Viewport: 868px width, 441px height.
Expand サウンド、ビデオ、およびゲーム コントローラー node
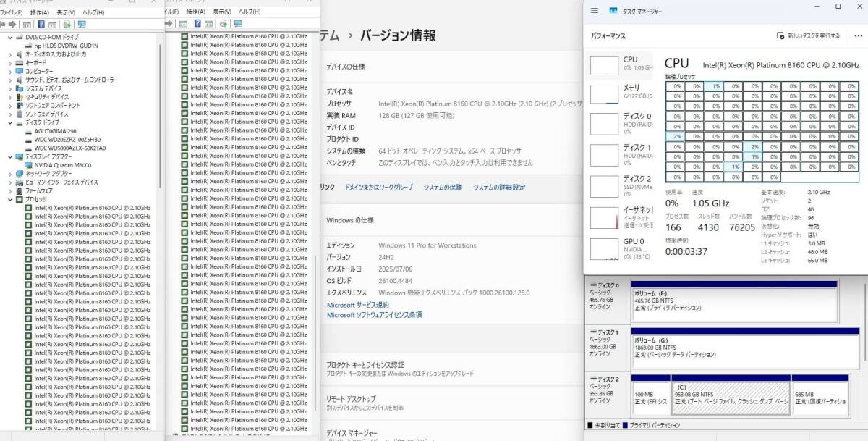click(x=9, y=80)
